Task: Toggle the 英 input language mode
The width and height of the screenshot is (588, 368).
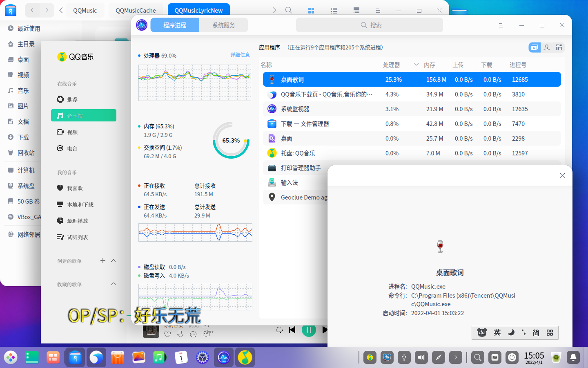Action: tap(497, 333)
